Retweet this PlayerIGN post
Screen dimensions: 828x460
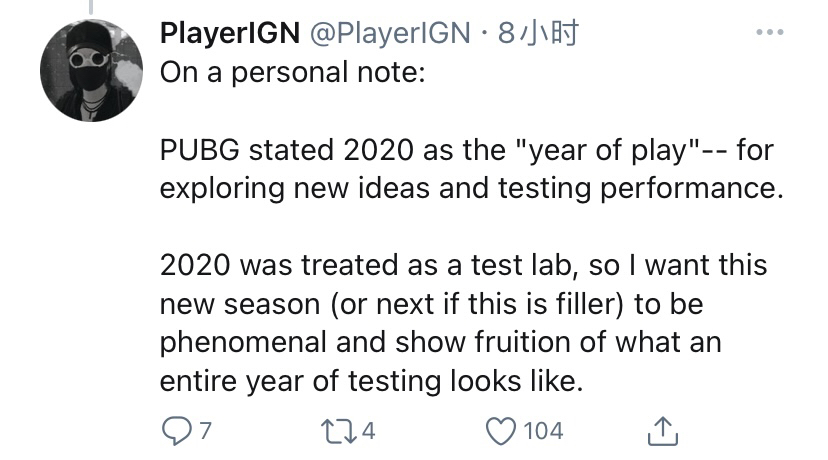point(339,431)
